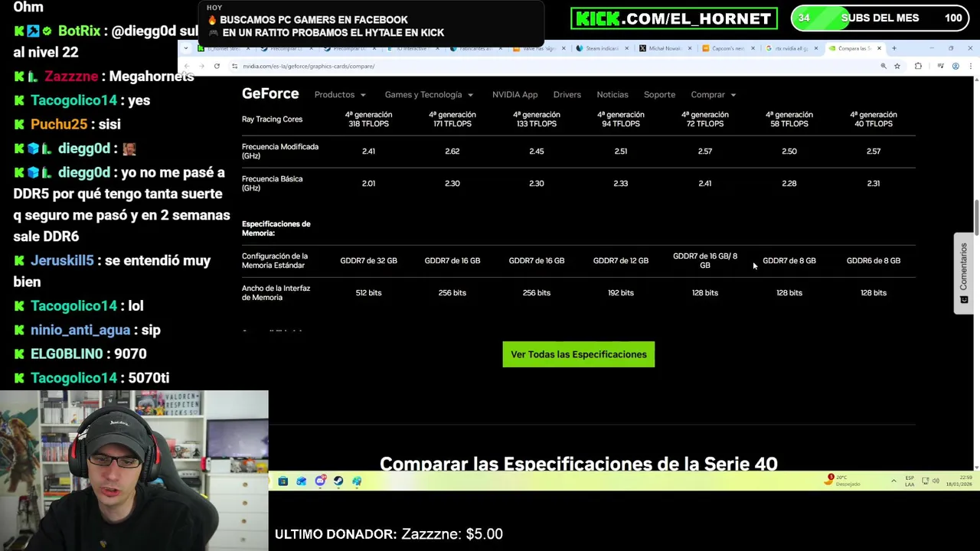The image size is (980, 551).
Task: Click the SUBS DEL MES progress bar
Action: click(x=880, y=18)
